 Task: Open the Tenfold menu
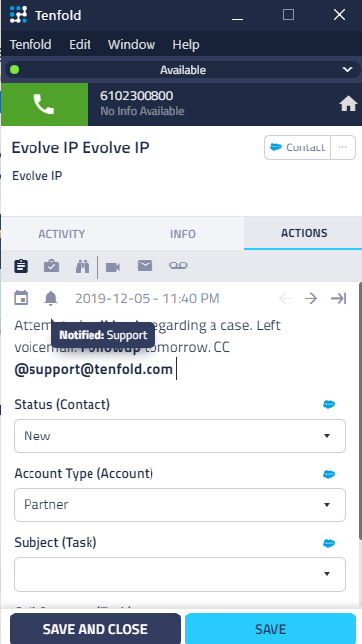[30, 44]
